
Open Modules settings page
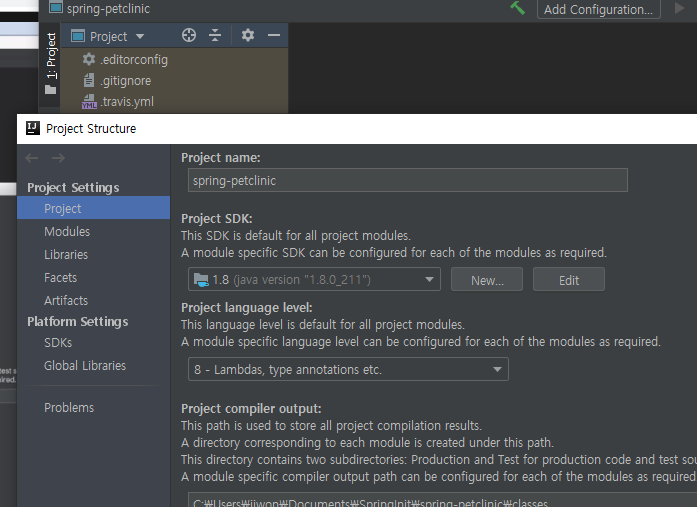(67, 232)
